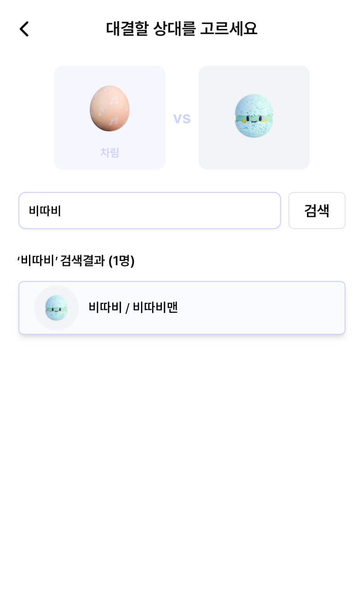Select the right gray opponent card
The image size is (364, 612).
point(254,118)
